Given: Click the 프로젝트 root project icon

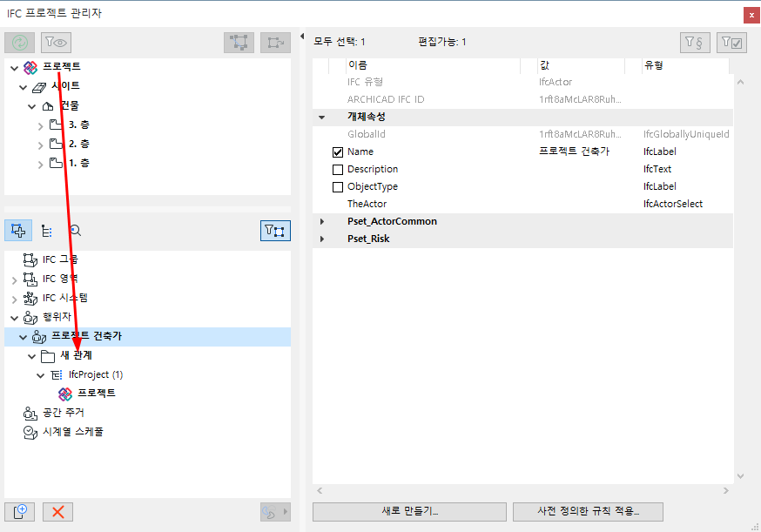Looking at the screenshot, I should (x=30, y=67).
